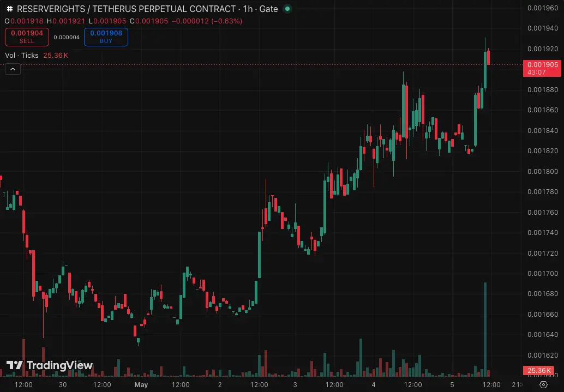Click the 0.001840 price axis label

(x=543, y=130)
